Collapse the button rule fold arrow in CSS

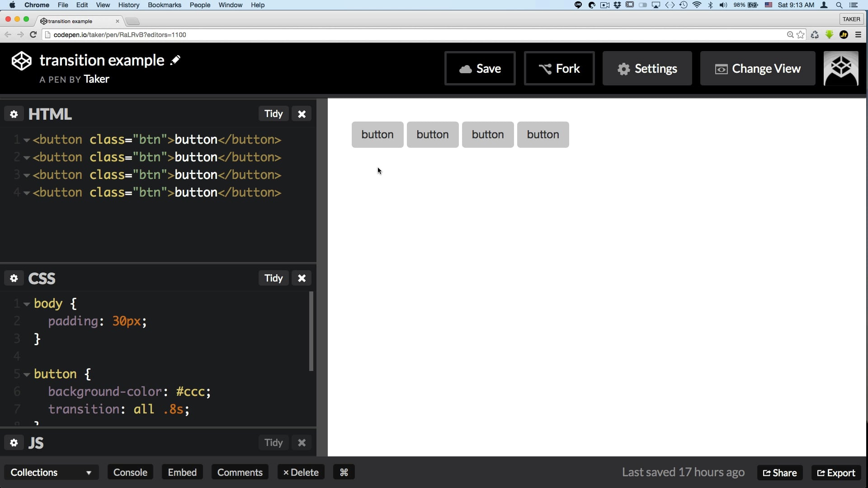click(x=27, y=375)
